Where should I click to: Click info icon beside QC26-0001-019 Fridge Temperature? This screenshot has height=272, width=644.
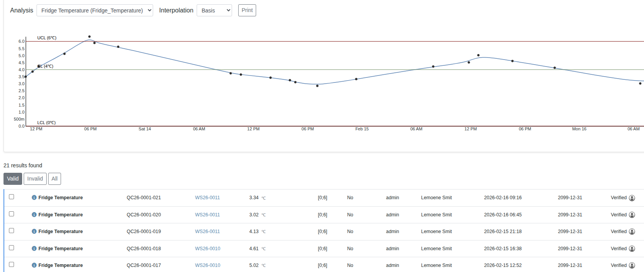coord(34,232)
